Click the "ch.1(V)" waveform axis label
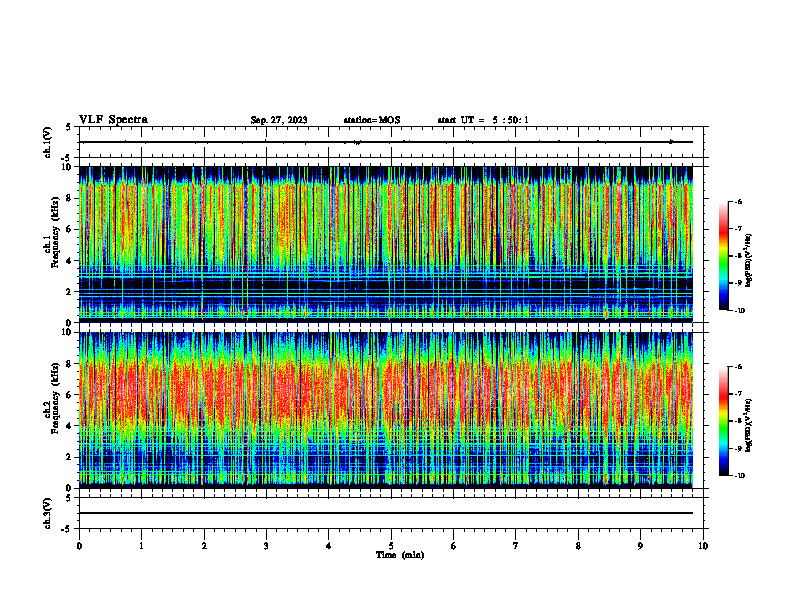This screenshot has width=792, height=612. [48, 142]
